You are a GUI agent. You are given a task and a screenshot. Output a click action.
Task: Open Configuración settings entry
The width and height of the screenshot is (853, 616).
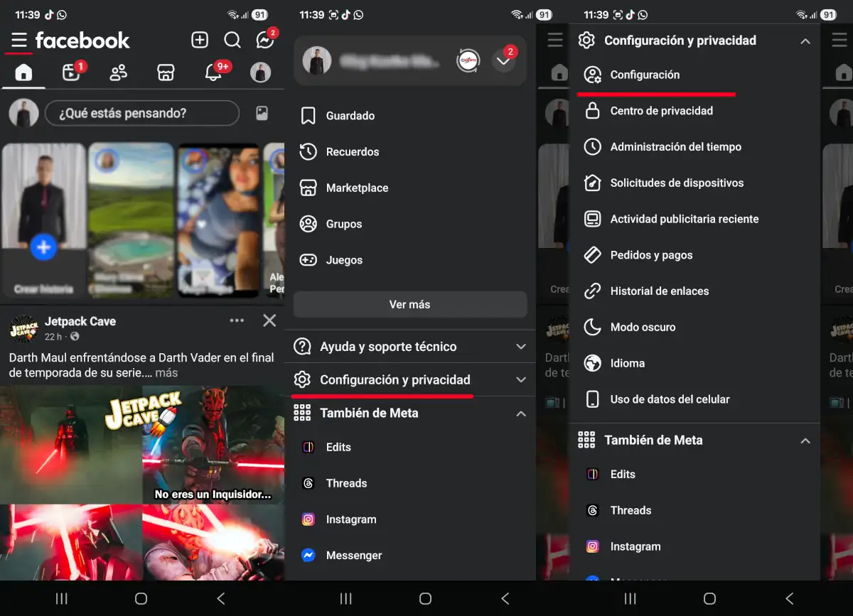coord(694,75)
